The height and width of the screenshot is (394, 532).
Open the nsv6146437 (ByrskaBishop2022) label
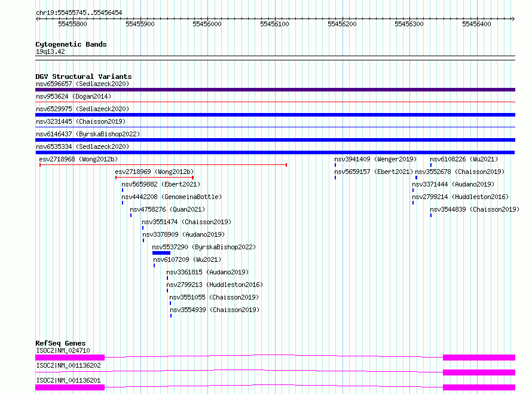tap(88, 134)
